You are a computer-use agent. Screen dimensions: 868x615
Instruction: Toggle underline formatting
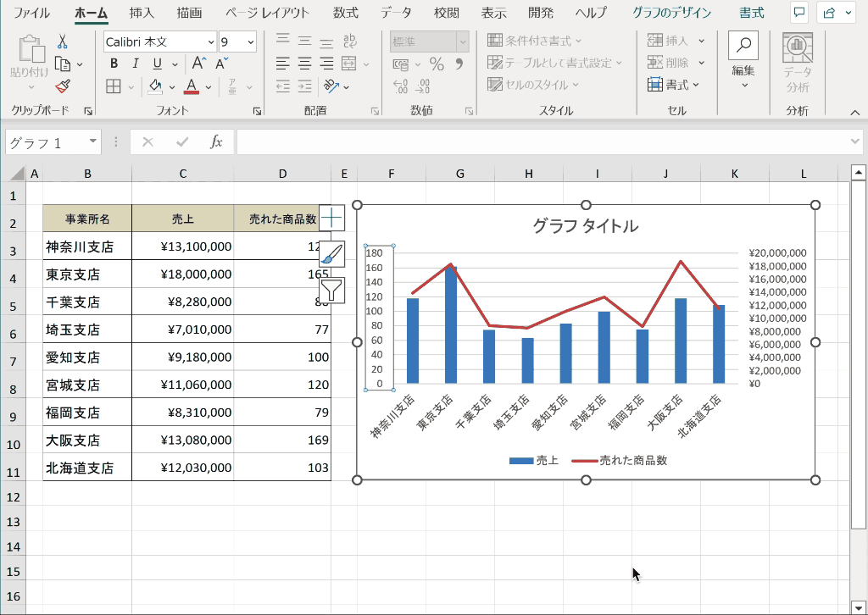(x=157, y=64)
